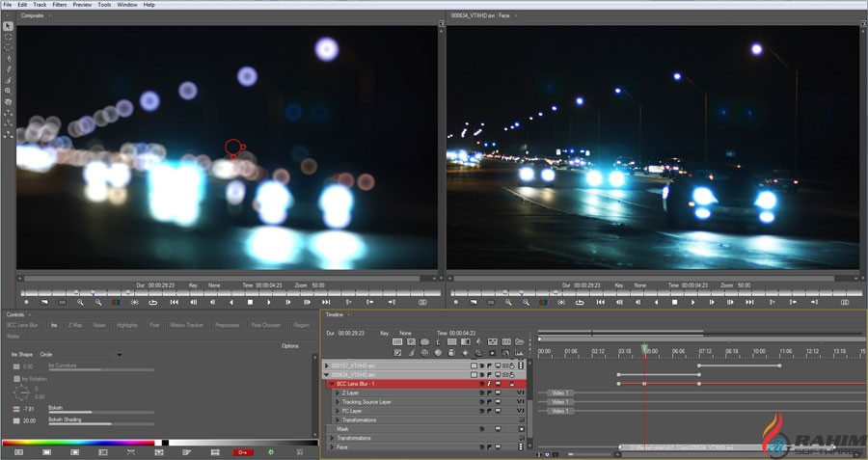Activate the zoom magnifier tool

pos(8,91)
